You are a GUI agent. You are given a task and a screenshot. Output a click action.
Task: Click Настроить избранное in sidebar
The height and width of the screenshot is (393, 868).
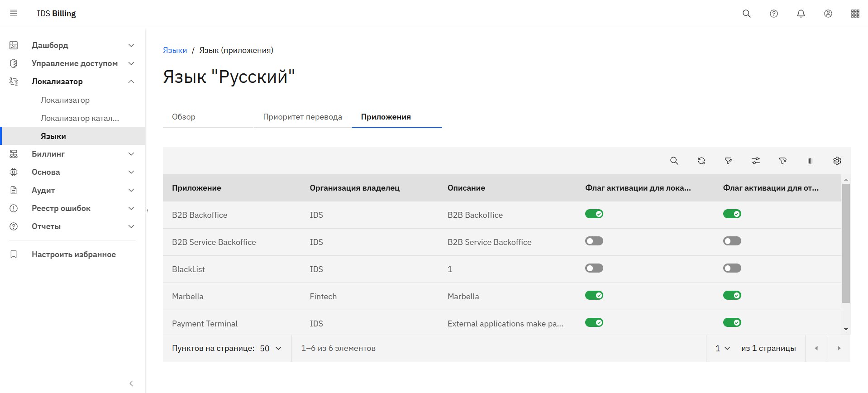(x=74, y=254)
